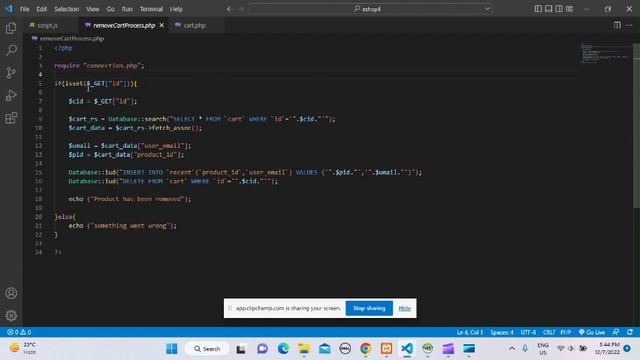The image size is (640, 360).
Task: Open the editor More Actions menu
Action: point(629,25)
